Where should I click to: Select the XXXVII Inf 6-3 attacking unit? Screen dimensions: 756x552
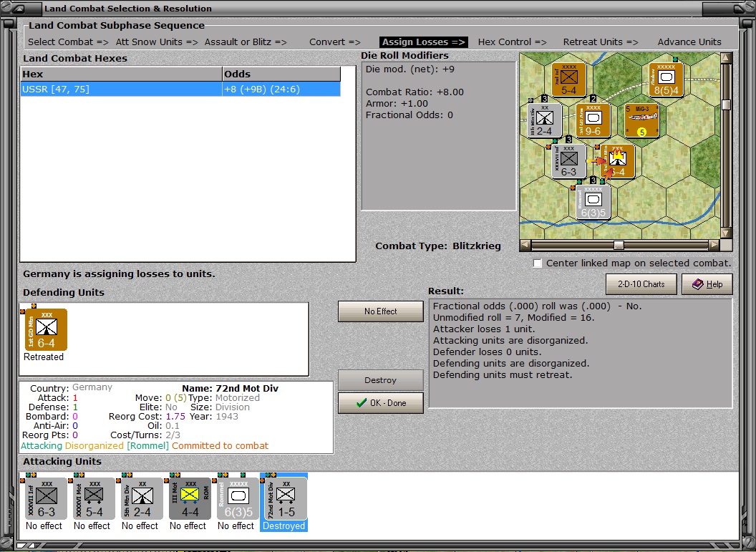click(46, 498)
